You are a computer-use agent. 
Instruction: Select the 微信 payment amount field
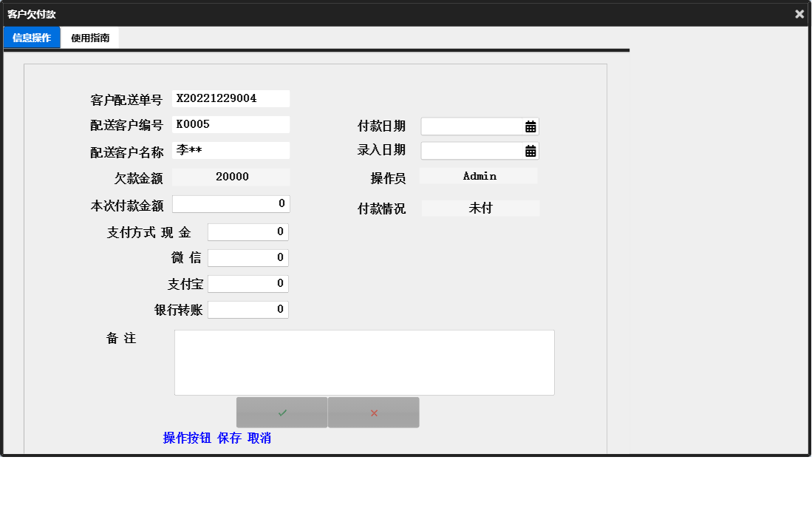click(248, 257)
